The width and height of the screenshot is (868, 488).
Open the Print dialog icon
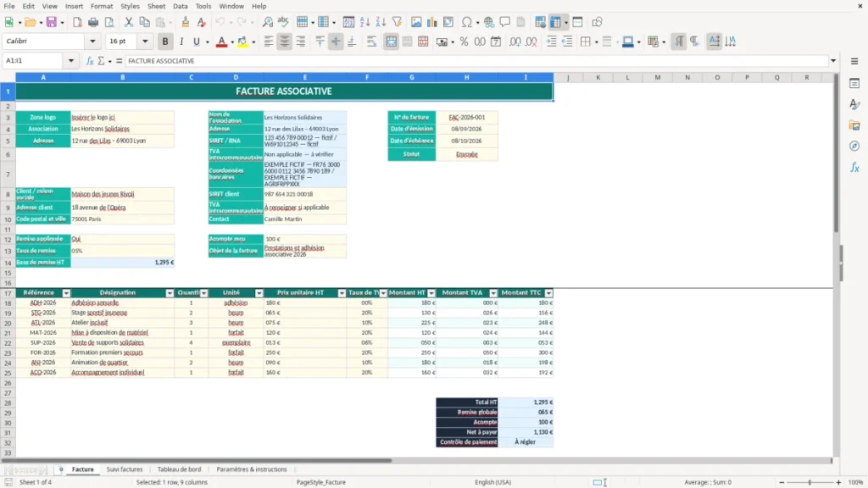click(93, 22)
